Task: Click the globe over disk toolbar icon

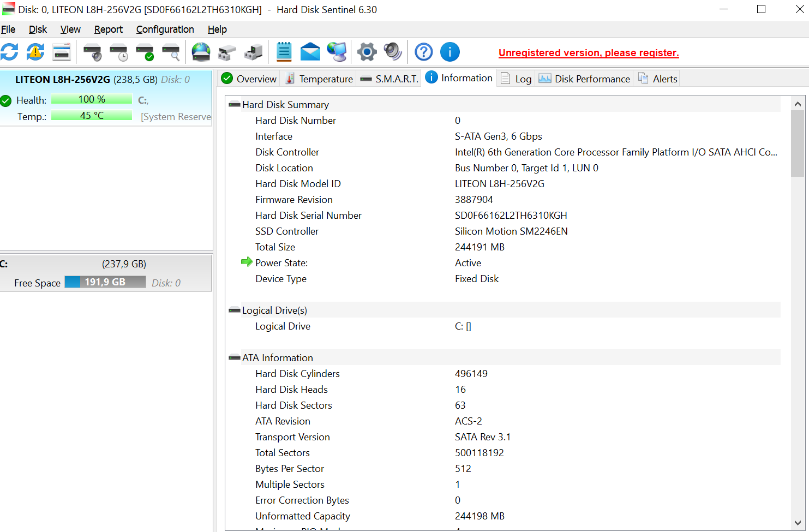Action: point(201,52)
